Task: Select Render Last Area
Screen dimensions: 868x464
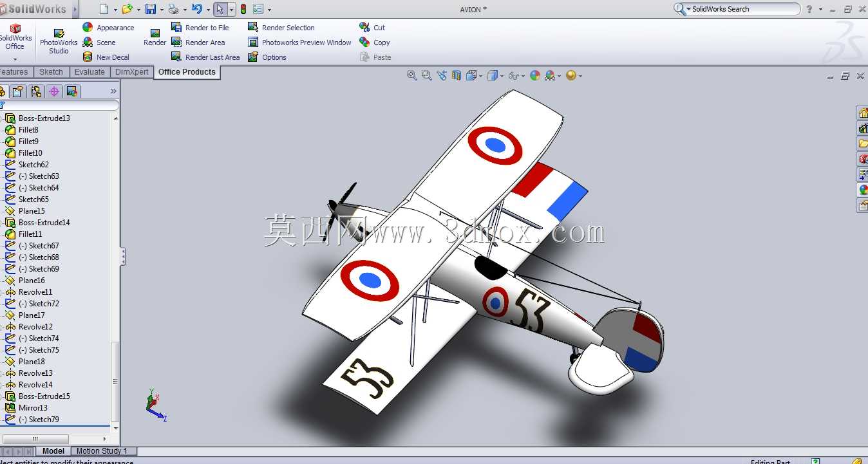Action: click(x=205, y=57)
